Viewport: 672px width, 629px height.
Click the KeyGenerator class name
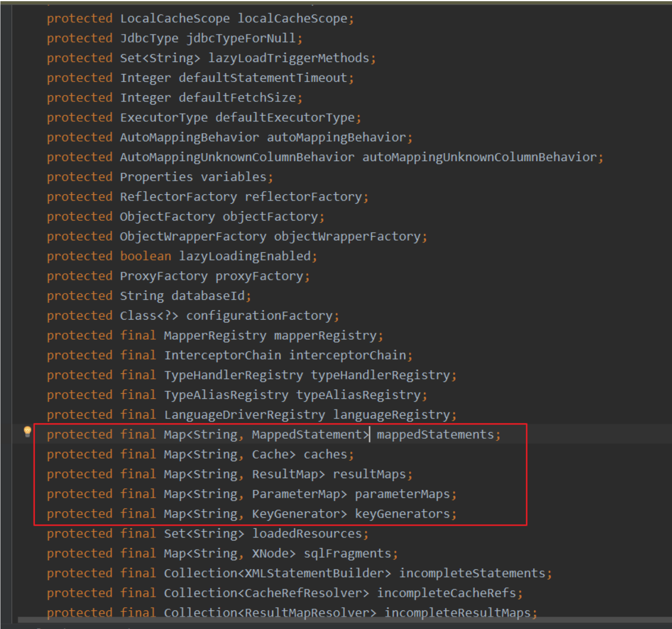tap(296, 514)
